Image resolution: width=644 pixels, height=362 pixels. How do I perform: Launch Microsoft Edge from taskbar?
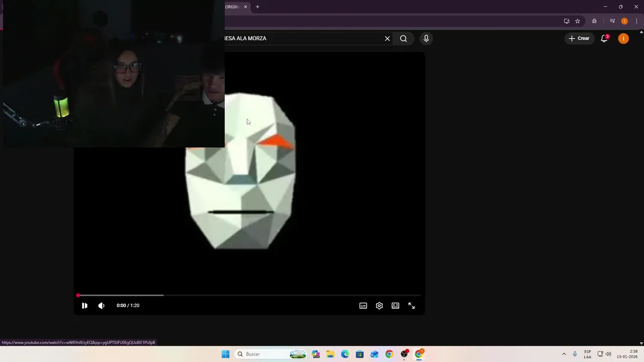click(345, 354)
